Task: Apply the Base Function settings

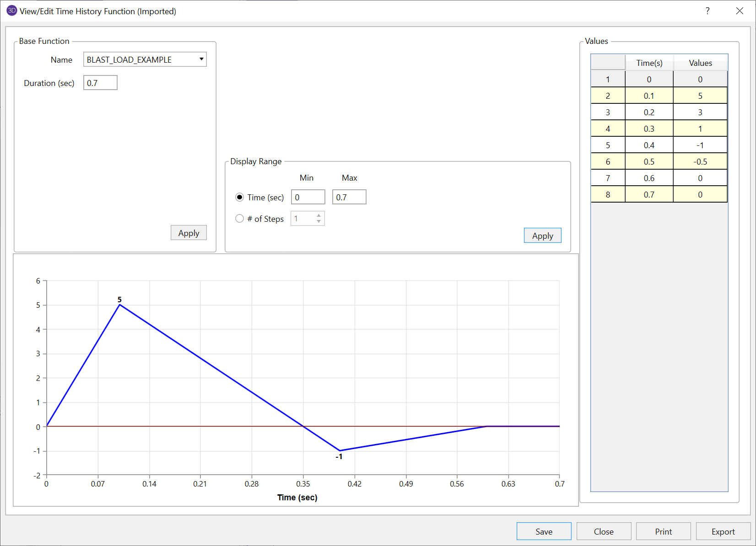Action: click(x=189, y=233)
